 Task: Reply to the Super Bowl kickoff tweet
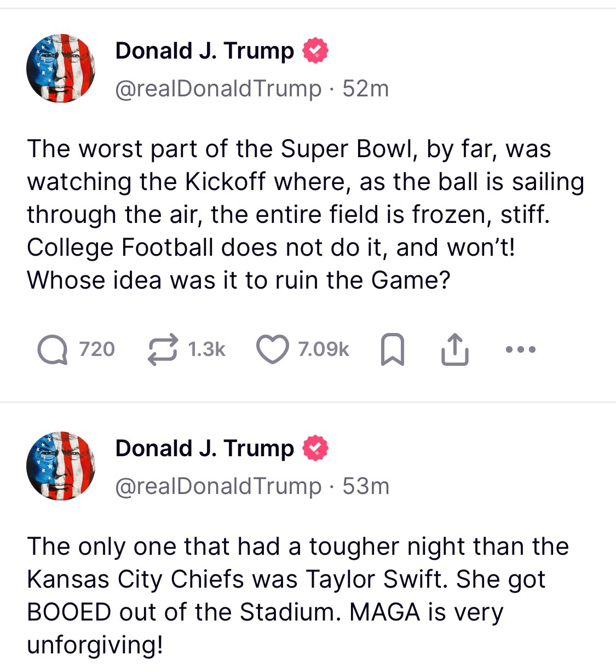click(x=51, y=348)
